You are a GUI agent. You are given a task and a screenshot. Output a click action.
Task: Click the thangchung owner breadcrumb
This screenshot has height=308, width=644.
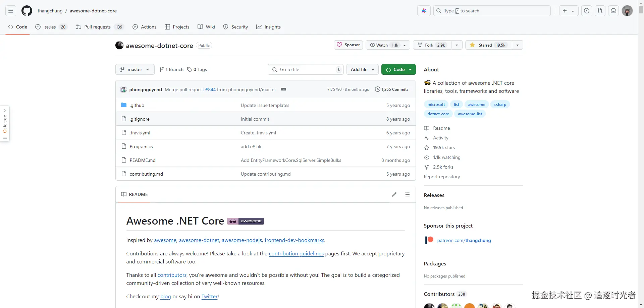coord(50,11)
